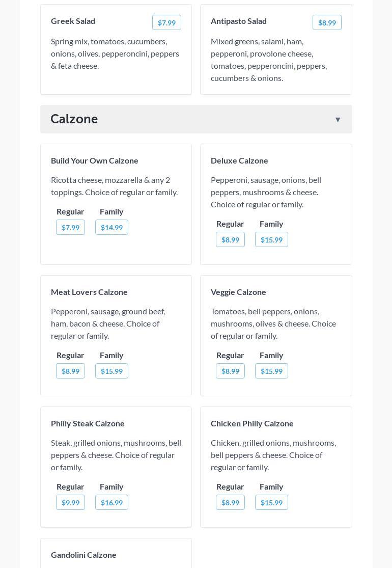Add Meat Lovers Calzone Family $15.99

[111, 371]
